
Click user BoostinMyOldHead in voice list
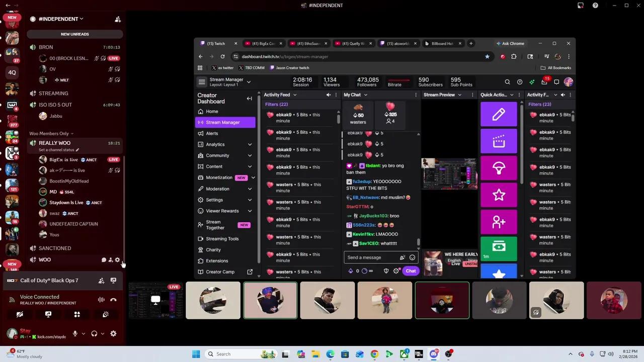tap(69, 181)
